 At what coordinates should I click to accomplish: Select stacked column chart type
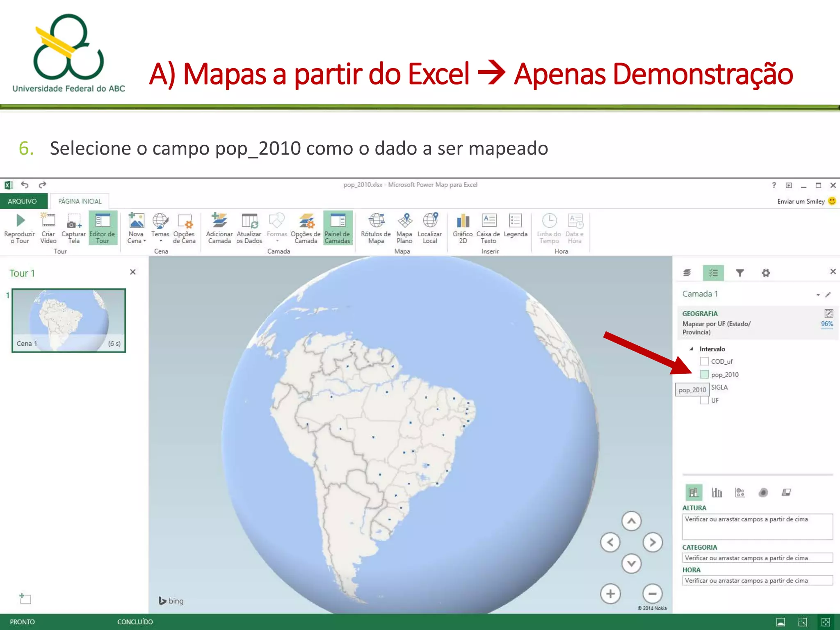694,492
